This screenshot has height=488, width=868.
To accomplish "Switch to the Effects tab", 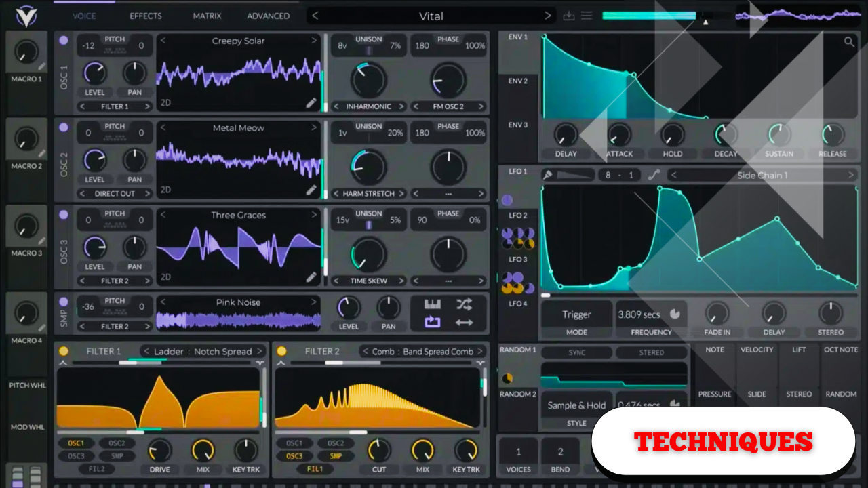I will pyautogui.click(x=146, y=16).
